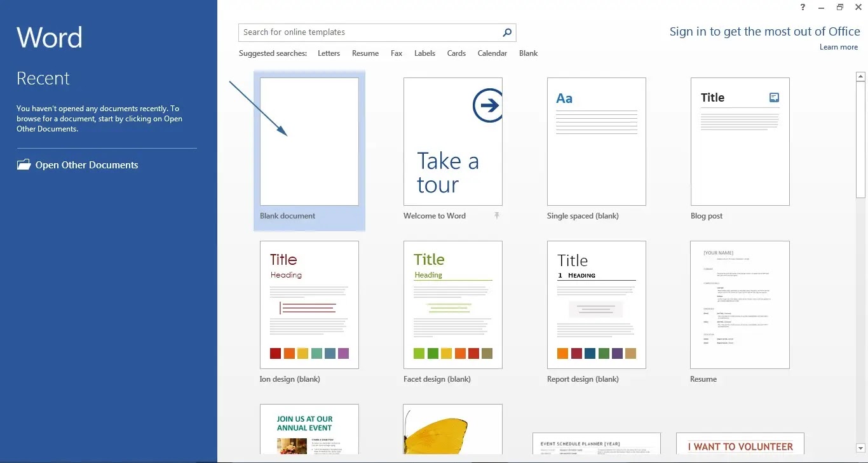Click the Report design (blank) label
The width and height of the screenshot is (868, 463).
tap(583, 379)
